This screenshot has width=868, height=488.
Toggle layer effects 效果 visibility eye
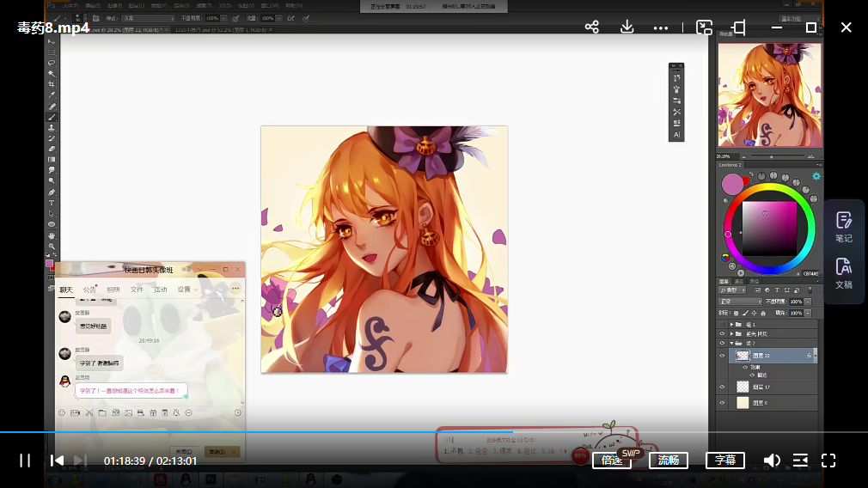[745, 367]
